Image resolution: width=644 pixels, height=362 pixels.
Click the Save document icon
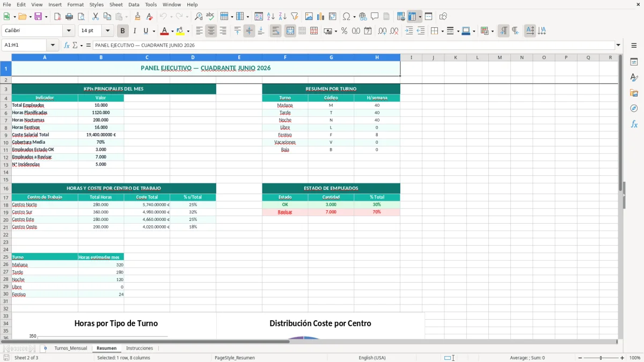click(x=38, y=17)
